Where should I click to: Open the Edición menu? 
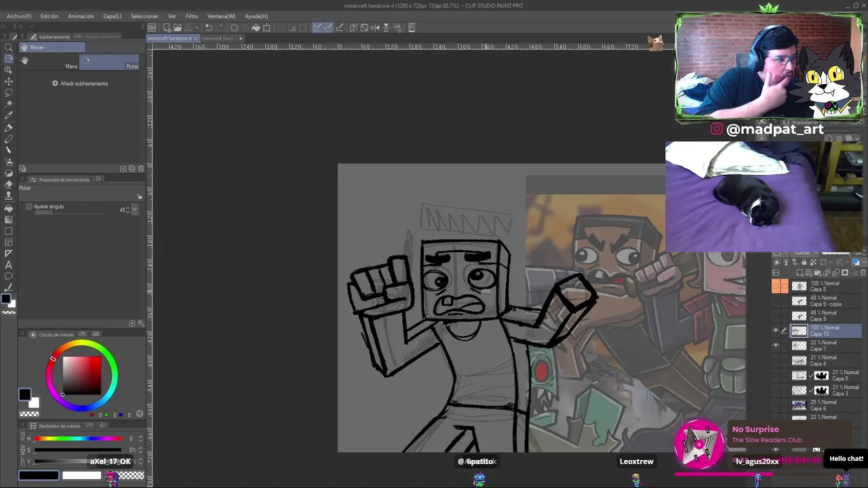pyautogui.click(x=49, y=16)
